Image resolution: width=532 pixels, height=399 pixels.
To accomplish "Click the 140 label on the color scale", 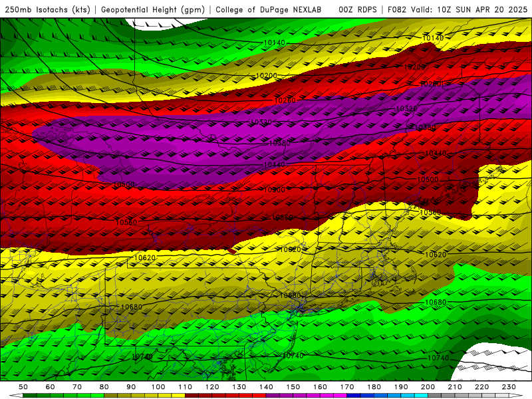I will pyautogui.click(x=266, y=387).
